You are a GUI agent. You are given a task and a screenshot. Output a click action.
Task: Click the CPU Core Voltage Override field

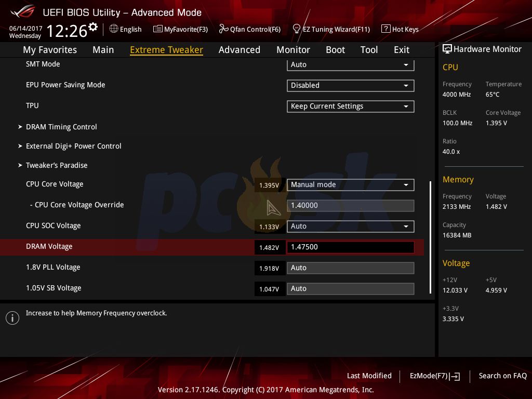pos(351,206)
